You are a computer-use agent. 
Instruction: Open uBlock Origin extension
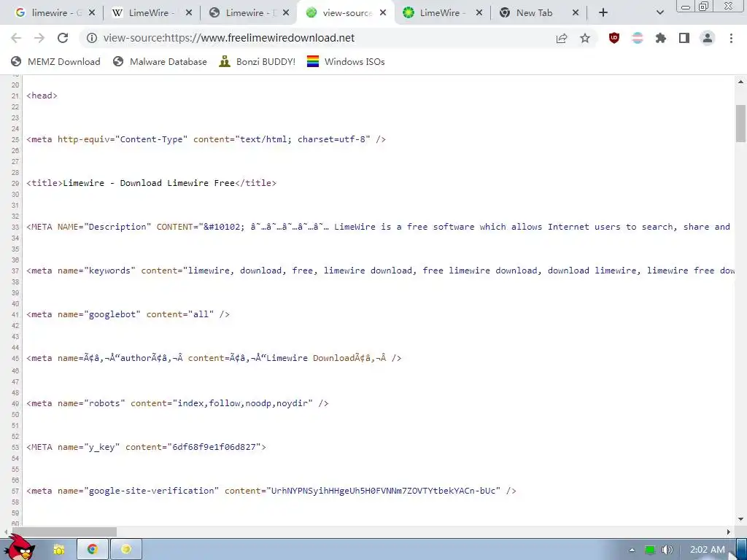pos(614,38)
